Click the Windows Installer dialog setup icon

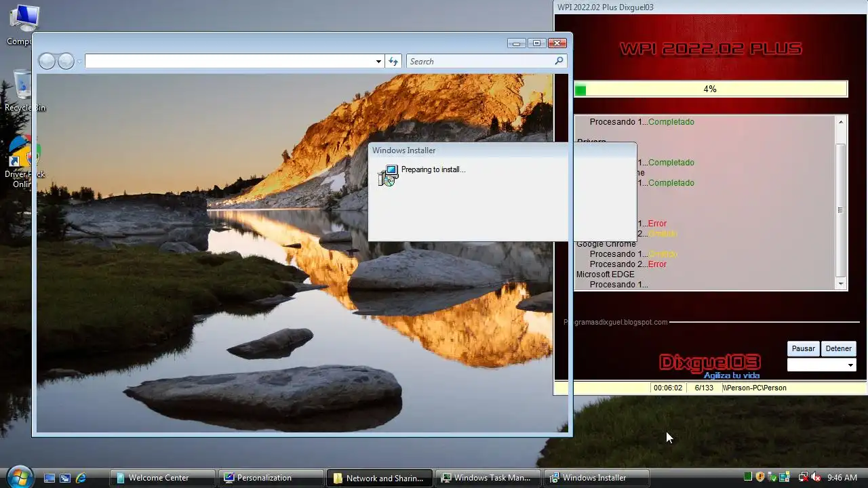pyautogui.click(x=388, y=176)
